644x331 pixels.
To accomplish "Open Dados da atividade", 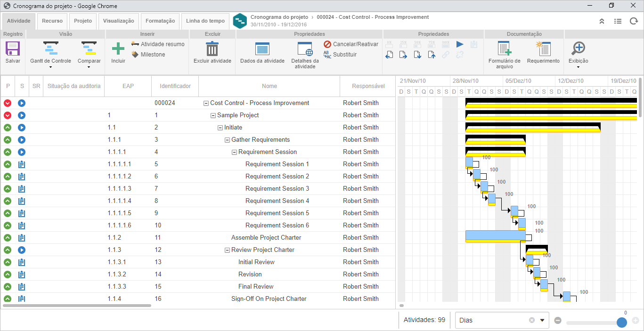I will (262, 48).
